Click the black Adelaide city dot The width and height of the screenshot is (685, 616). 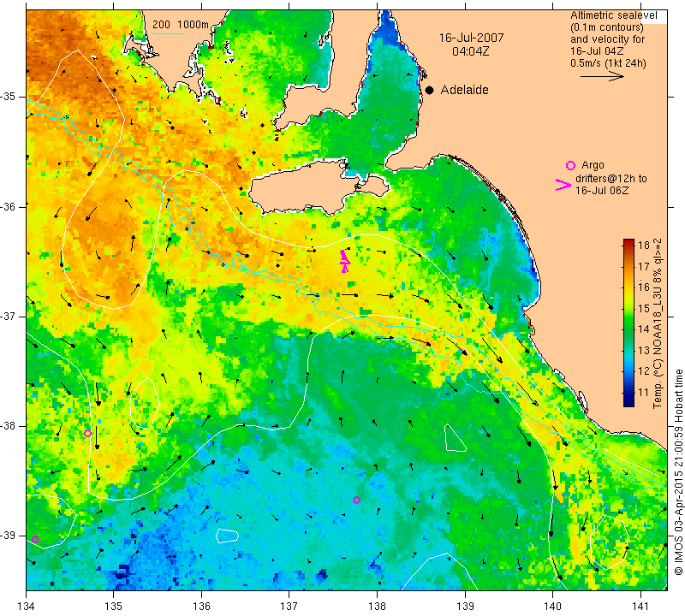[x=430, y=90]
